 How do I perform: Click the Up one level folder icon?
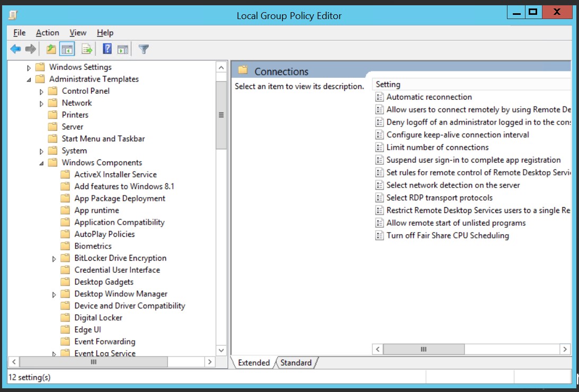coord(51,49)
